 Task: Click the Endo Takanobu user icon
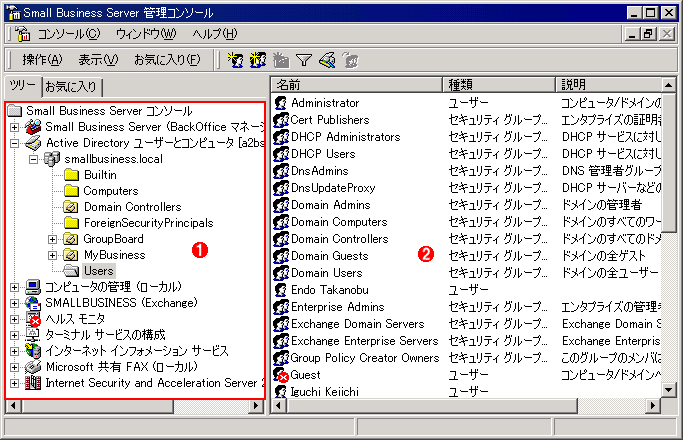[281, 290]
